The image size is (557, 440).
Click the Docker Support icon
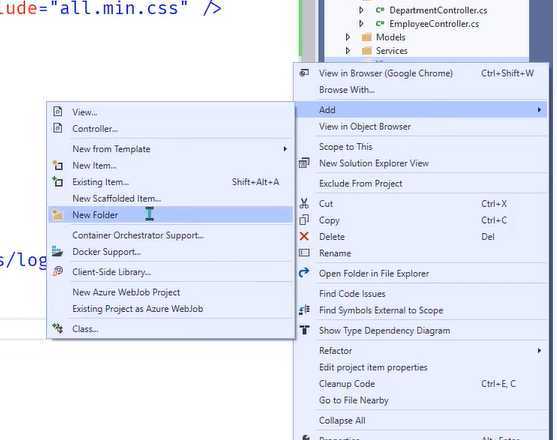click(x=58, y=251)
